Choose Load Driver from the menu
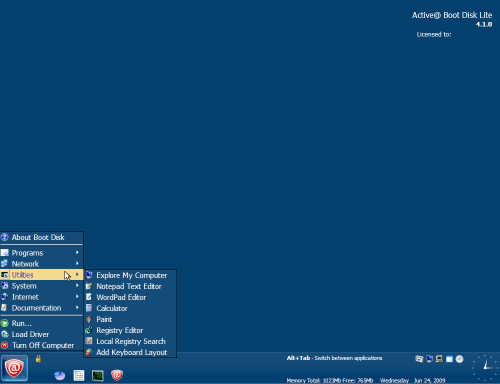 (x=42, y=334)
